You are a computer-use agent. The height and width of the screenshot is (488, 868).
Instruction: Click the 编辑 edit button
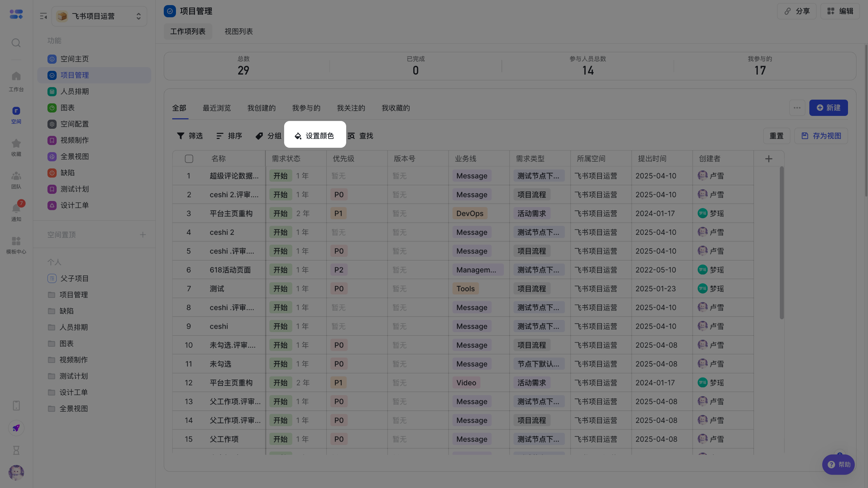pos(840,11)
